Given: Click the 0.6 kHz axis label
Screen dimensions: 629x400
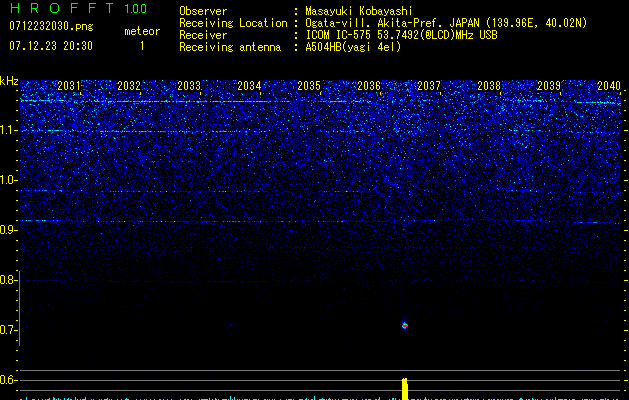Looking at the screenshot, I should 7,380.
